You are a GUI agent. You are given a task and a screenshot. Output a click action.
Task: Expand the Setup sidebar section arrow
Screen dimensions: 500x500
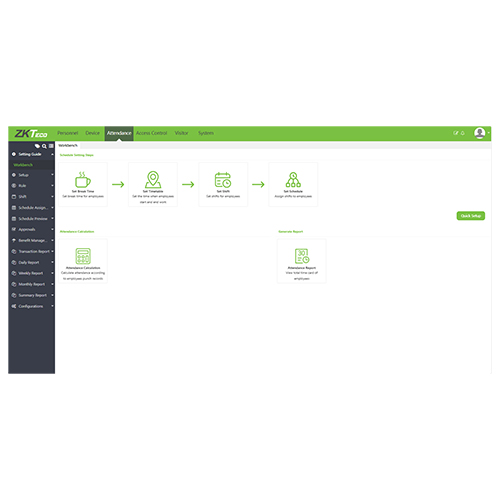tap(52, 175)
